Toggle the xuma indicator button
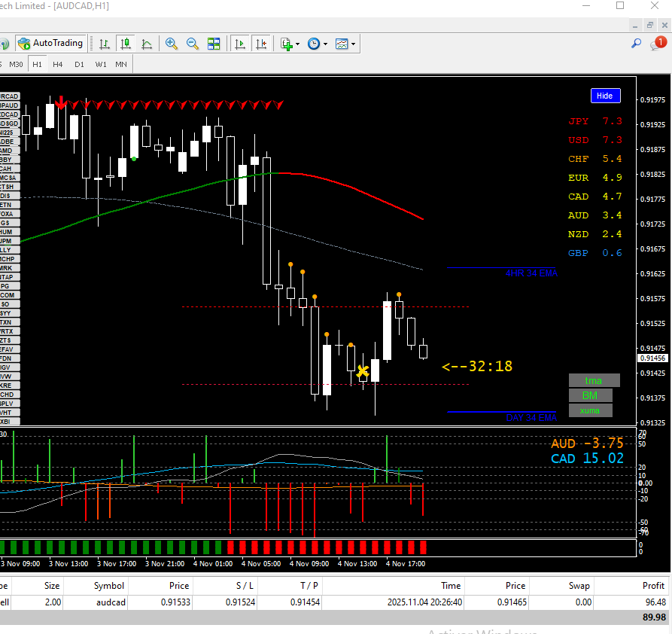 (x=590, y=410)
